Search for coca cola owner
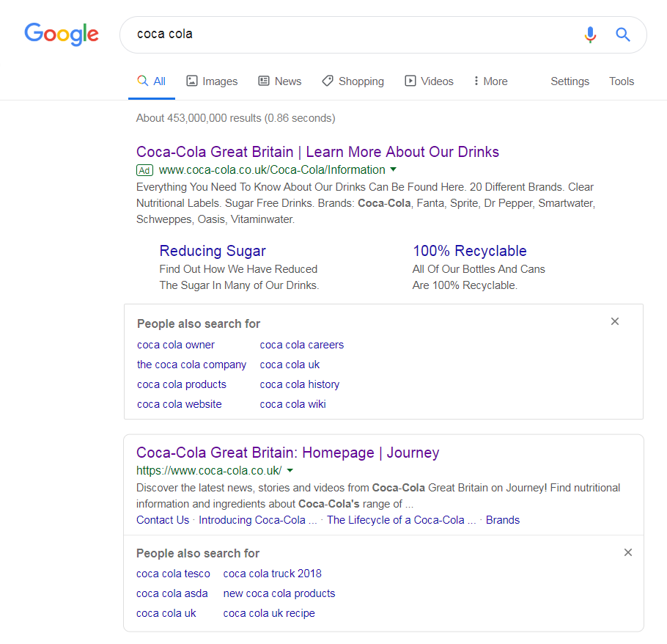 tap(176, 345)
